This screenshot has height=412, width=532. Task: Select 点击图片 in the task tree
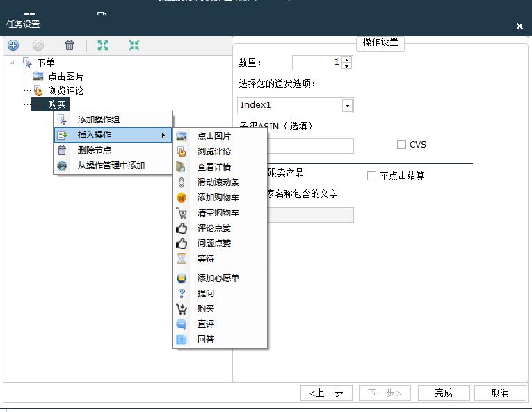click(x=66, y=77)
